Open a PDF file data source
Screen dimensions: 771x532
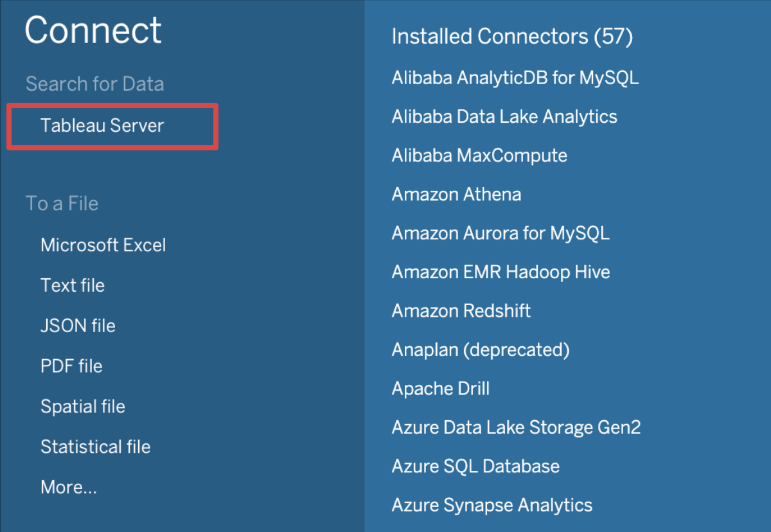click(x=71, y=366)
